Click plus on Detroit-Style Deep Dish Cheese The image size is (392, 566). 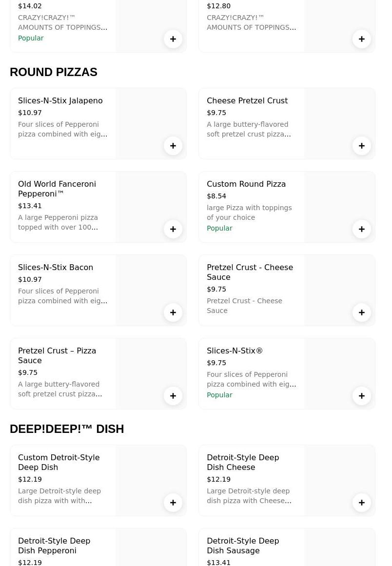362,503
